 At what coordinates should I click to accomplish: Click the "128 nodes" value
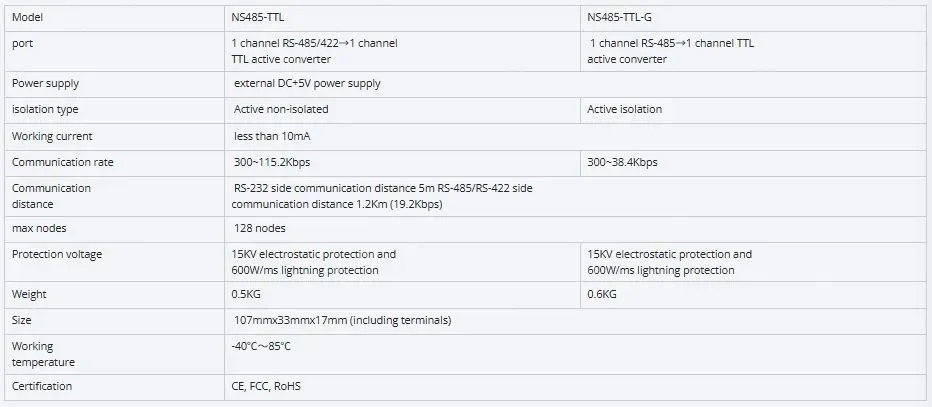tap(260, 228)
